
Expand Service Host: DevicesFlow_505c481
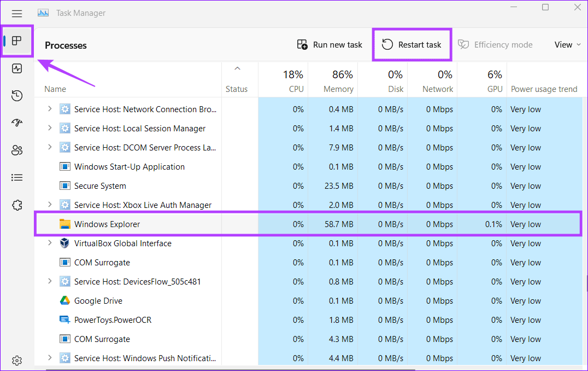click(50, 281)
